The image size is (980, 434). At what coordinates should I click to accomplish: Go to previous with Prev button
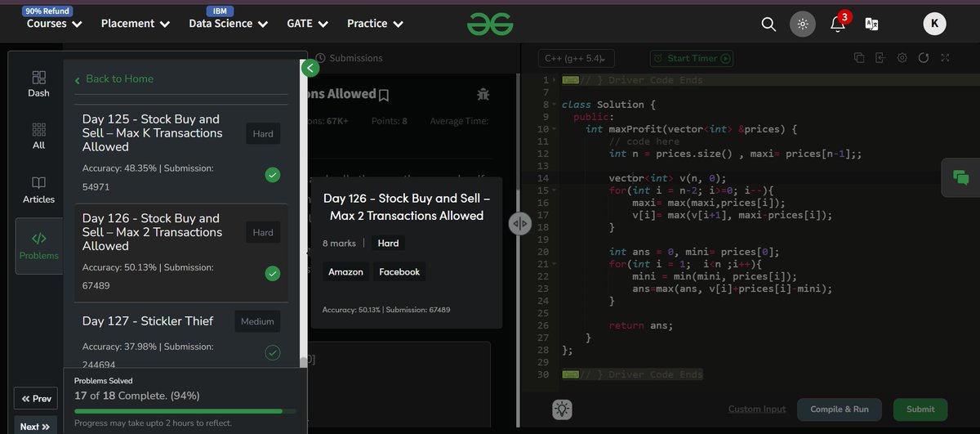36,399
